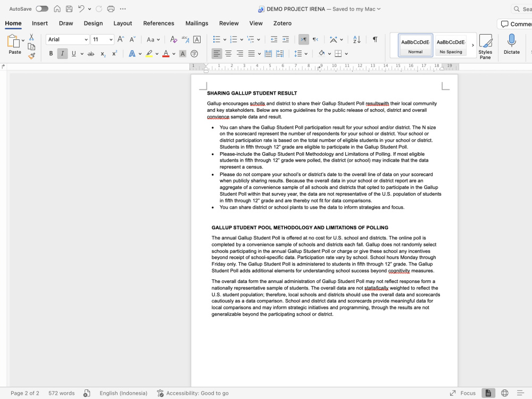
Task: Switch to the Design tab
Action: click(x=93, y=23)
